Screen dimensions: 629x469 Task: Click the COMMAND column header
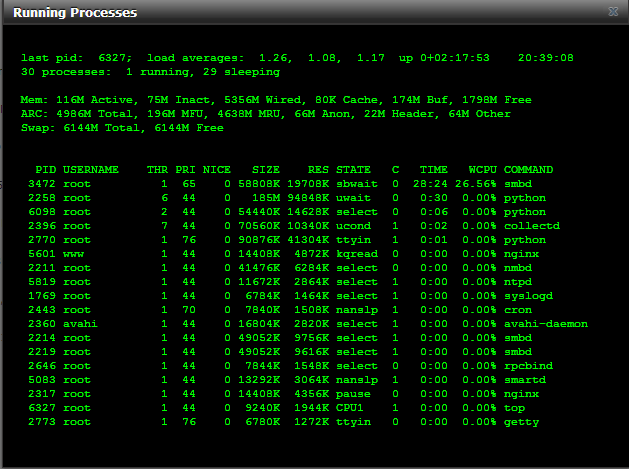pos(528,170)
